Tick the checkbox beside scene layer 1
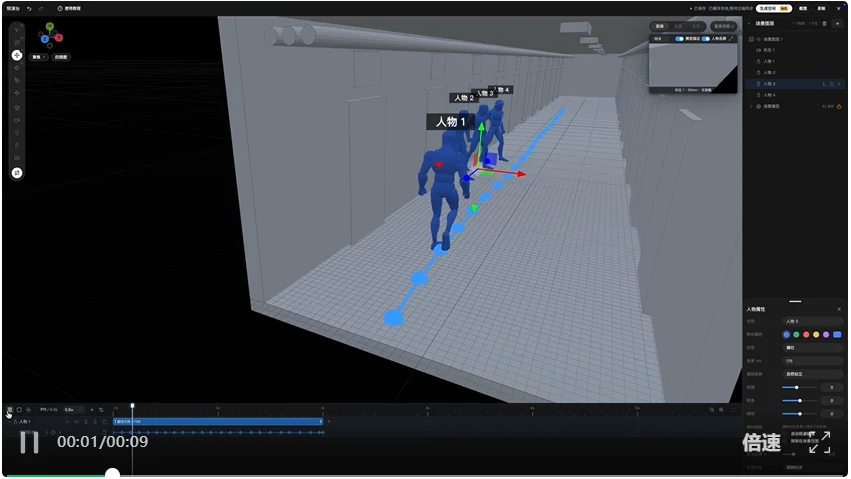 [751, 40]
